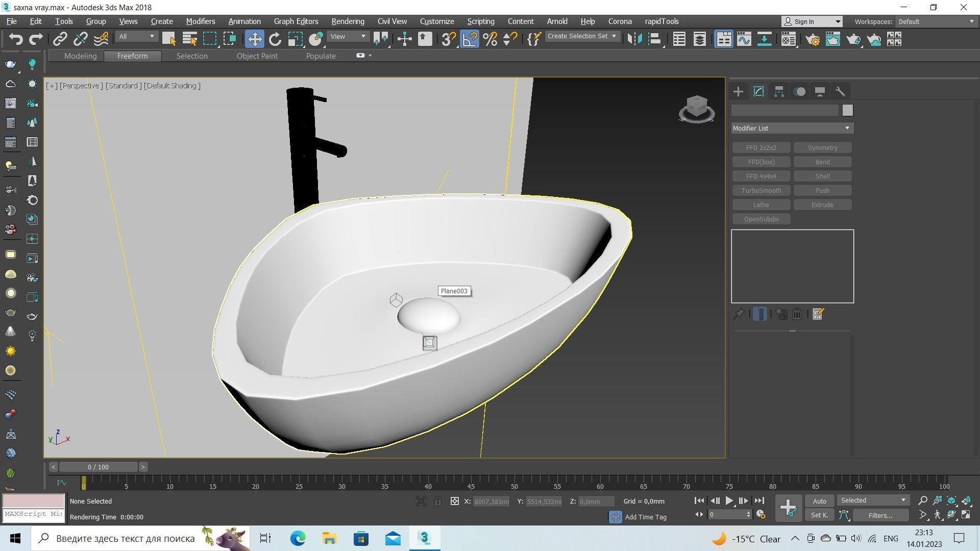This screenshot has height=551, width=980.
Task: Click the Play Animation button
Action: tap(729, 502)
